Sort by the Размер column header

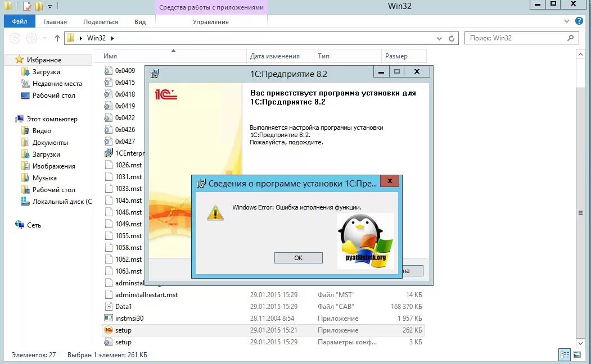tap(404, 56)
